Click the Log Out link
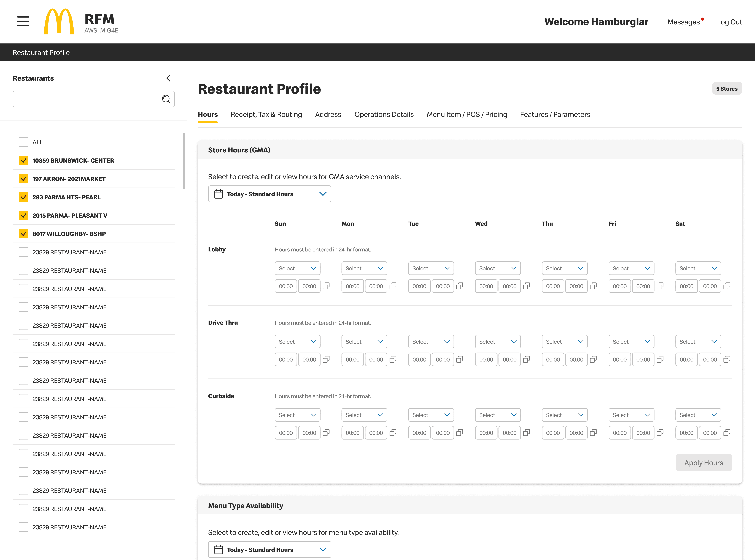Viewport: 755px width, 560px height. (729, 22)
